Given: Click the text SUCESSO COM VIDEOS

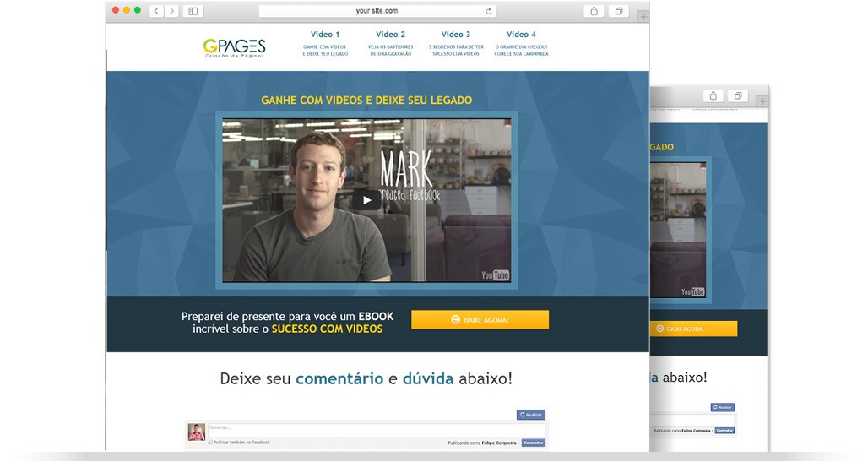Looking at the screenshot, I should click(327, 329).
